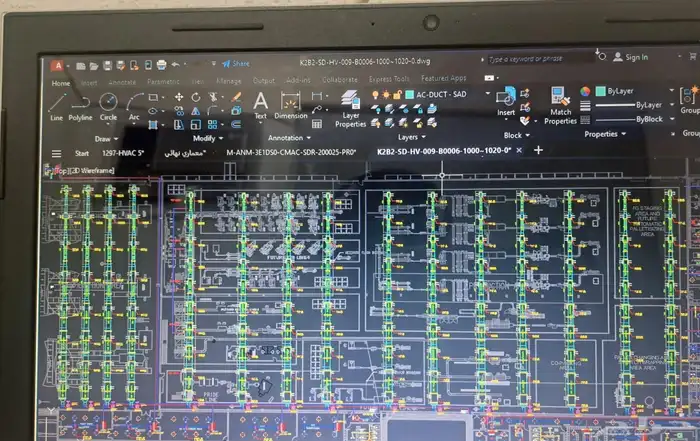Click the Share button
The image size is (700, 441).
235,63
